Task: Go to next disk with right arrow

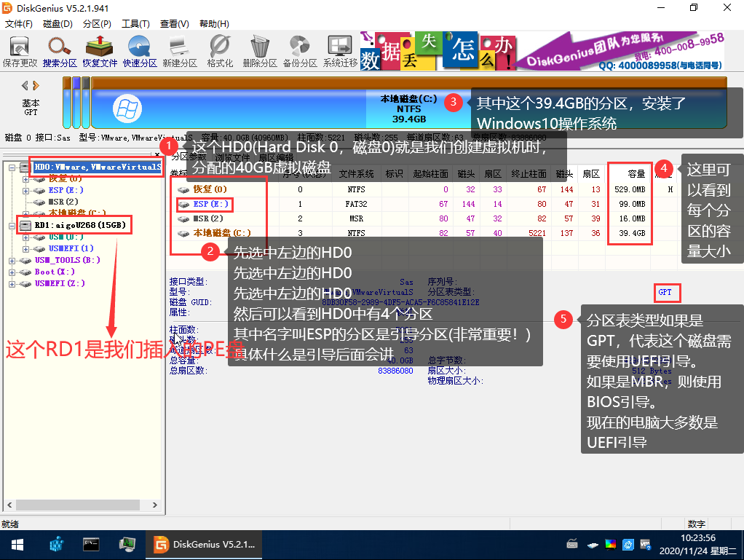Action: pyautogui.click(x=36, y=85)
